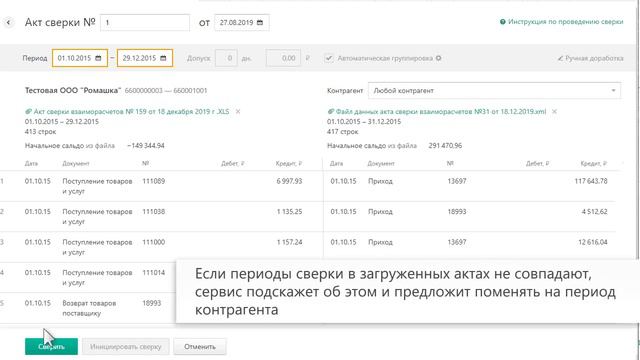
Task: Select left row with document 111000
Action: (x=161, y=247)
